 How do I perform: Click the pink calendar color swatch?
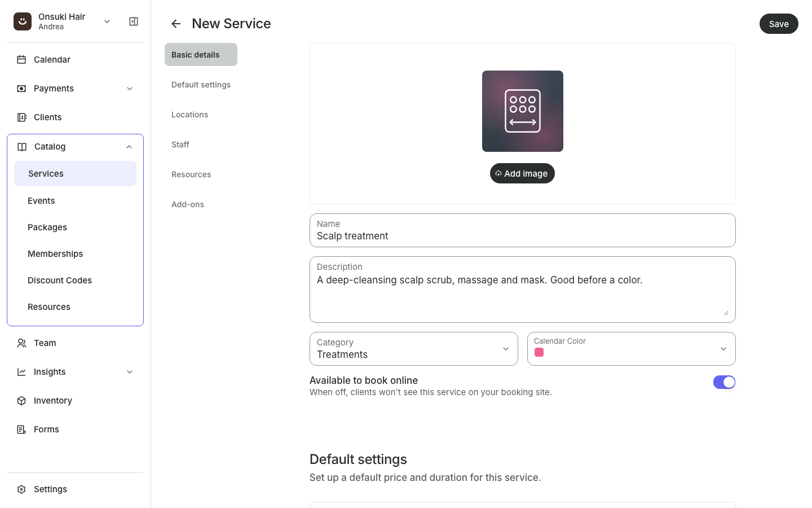click(x=539, y=352)
